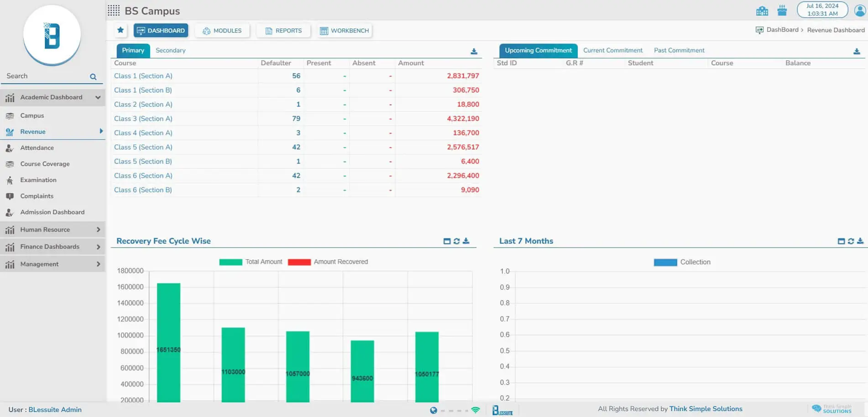
Task: Click into the Search input field
Action: (46, 76)
